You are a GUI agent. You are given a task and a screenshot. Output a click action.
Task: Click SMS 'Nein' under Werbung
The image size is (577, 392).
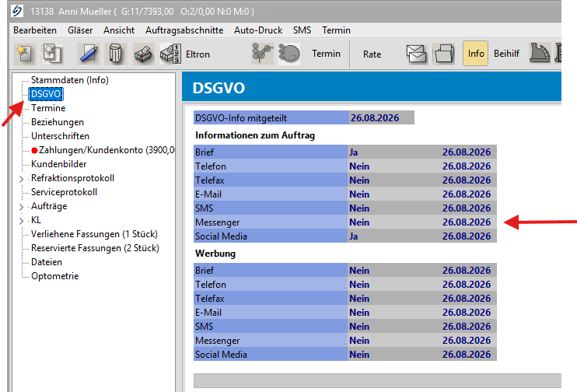tap(359, 326)
